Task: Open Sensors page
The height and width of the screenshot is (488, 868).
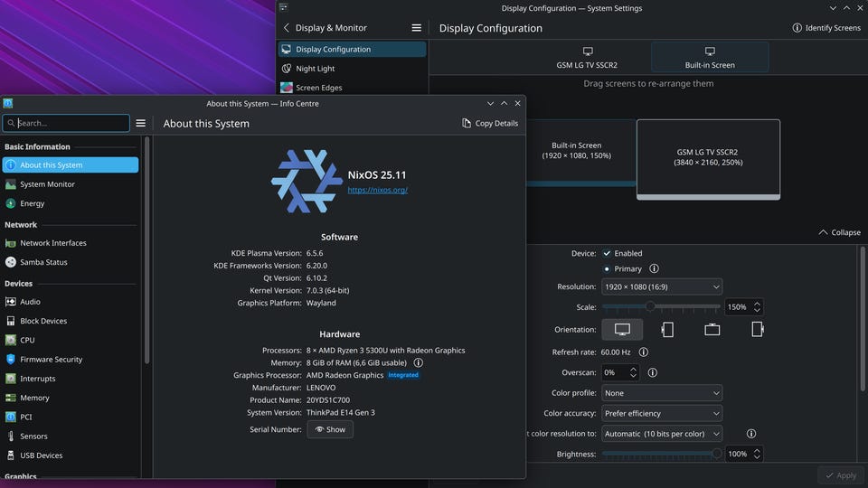Action: pos(71,436)
